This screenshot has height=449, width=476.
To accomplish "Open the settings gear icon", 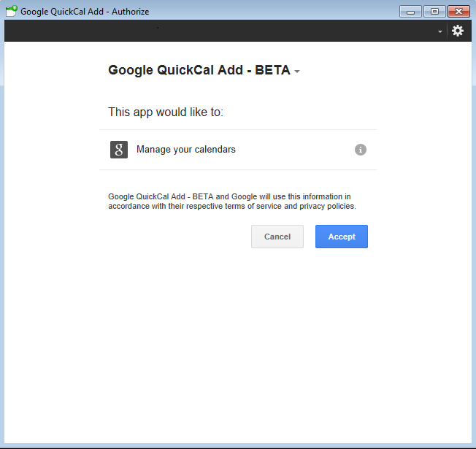I will 458,31.
